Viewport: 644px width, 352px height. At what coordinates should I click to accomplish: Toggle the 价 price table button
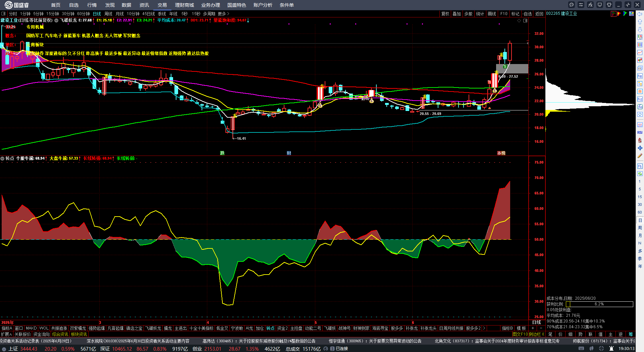tap(560, 334)
